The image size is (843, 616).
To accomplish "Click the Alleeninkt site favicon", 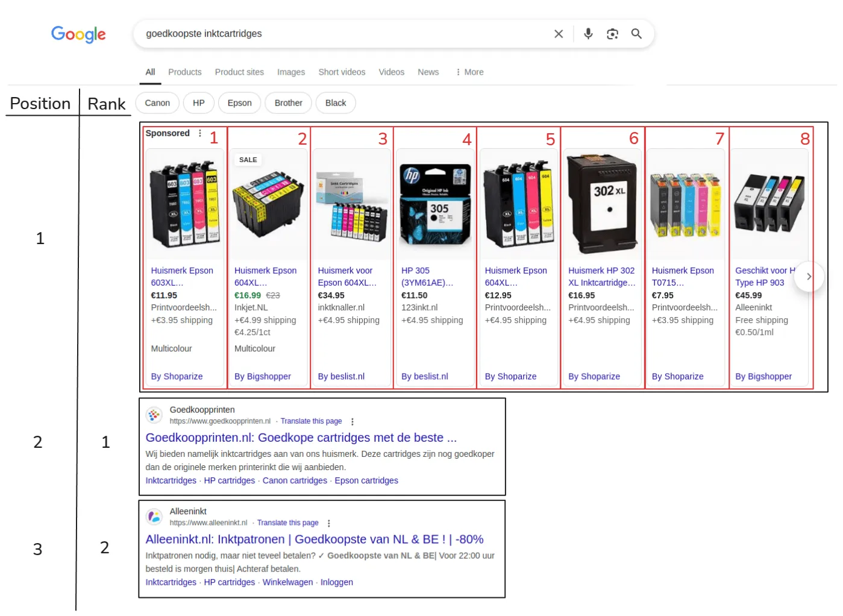I will [154, 517].
